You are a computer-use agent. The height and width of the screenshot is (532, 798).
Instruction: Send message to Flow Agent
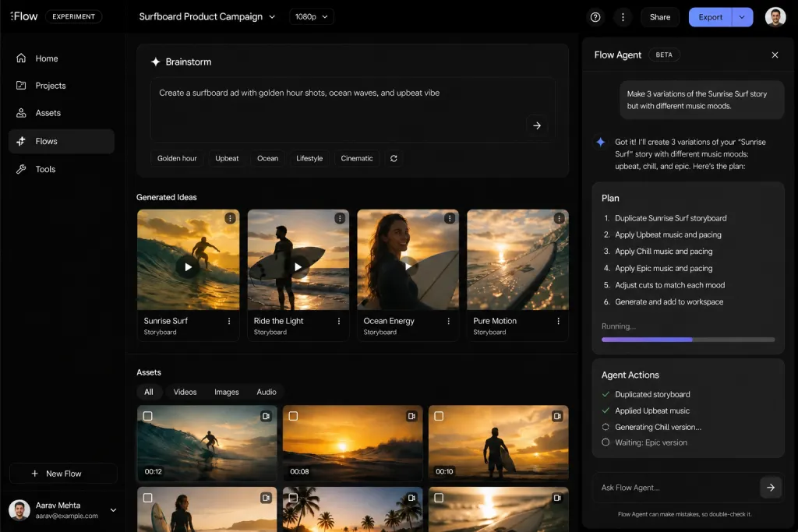click(x=771, y=488)
